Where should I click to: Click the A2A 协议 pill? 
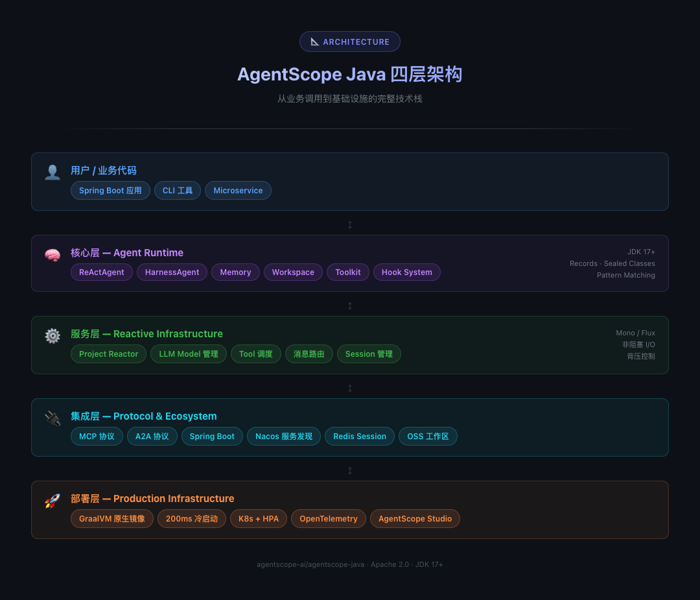(x=152, y=436)
